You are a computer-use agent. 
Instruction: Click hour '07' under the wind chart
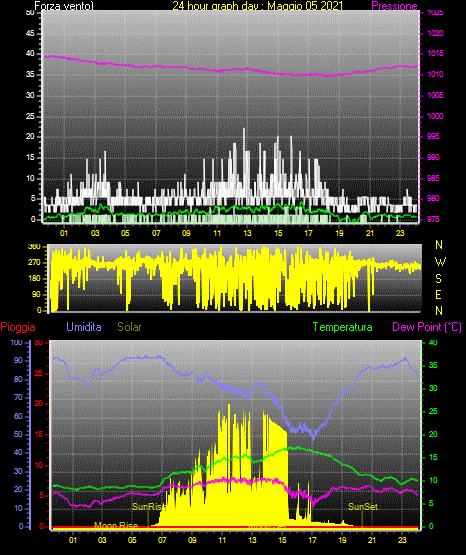tap(156, 233)
